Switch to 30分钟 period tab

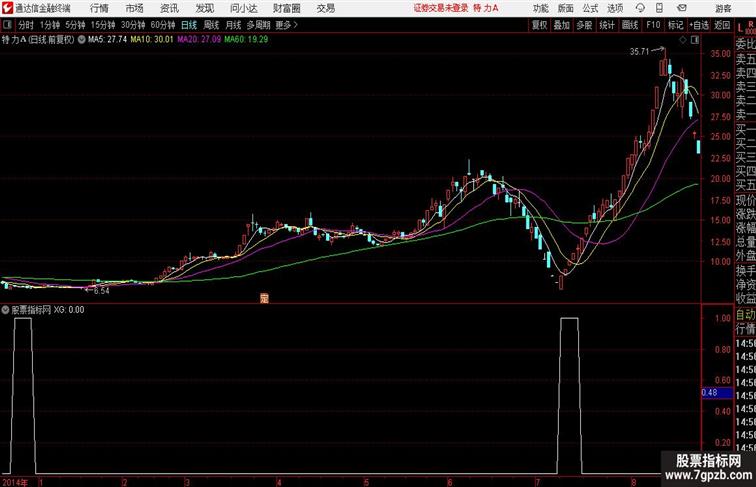click(133, 25)
